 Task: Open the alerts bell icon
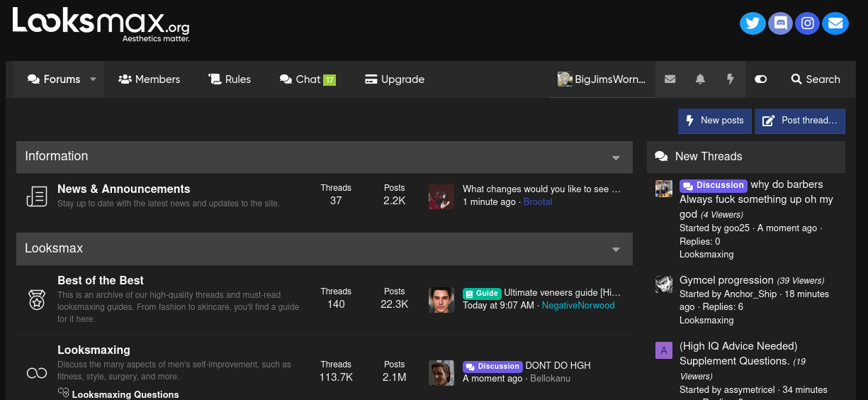click(x=700, y=79)
